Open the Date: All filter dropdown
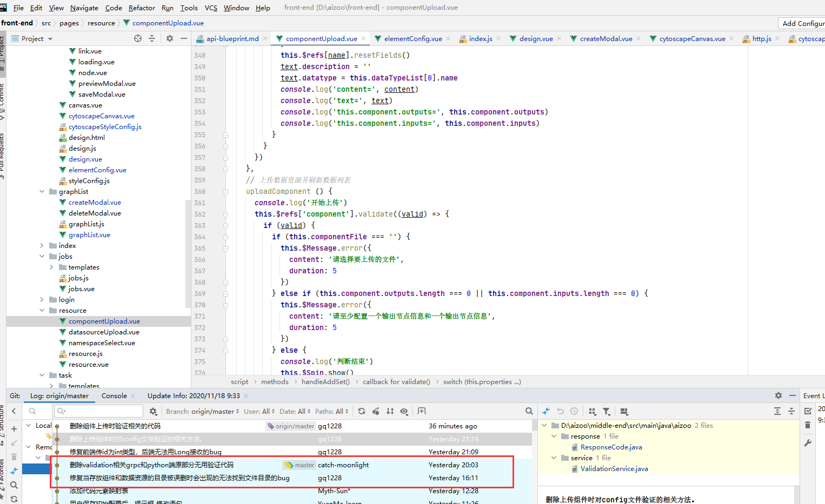The height and width of the screenshot is (504, 825). click(295, 411)
